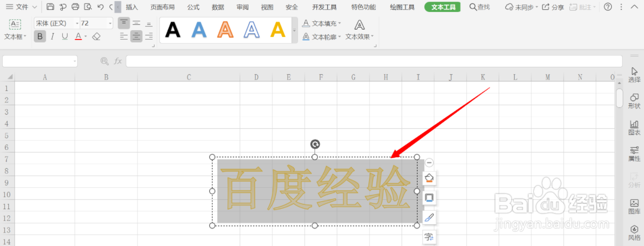Image resolution: width=644 pixels, height=246 pixels.
Task: Click the fx insert function icon
Action: 118,61
